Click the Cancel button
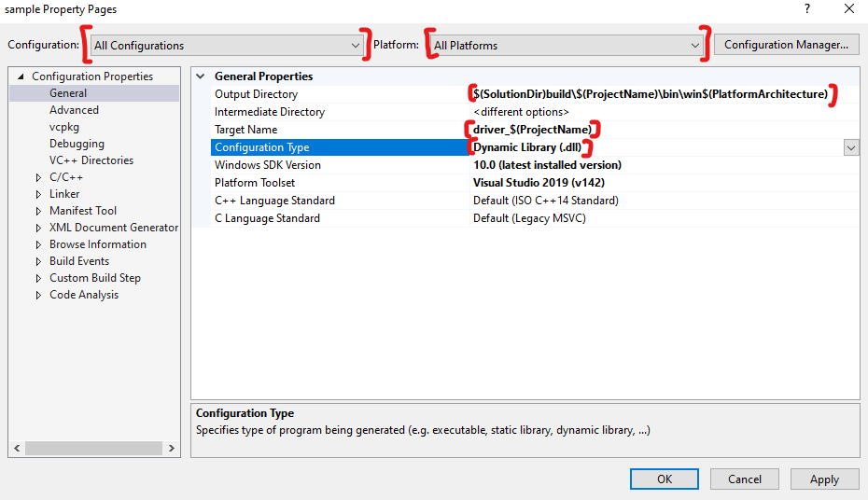This screenshot has height=500, width=868. (x=745, y=479)
